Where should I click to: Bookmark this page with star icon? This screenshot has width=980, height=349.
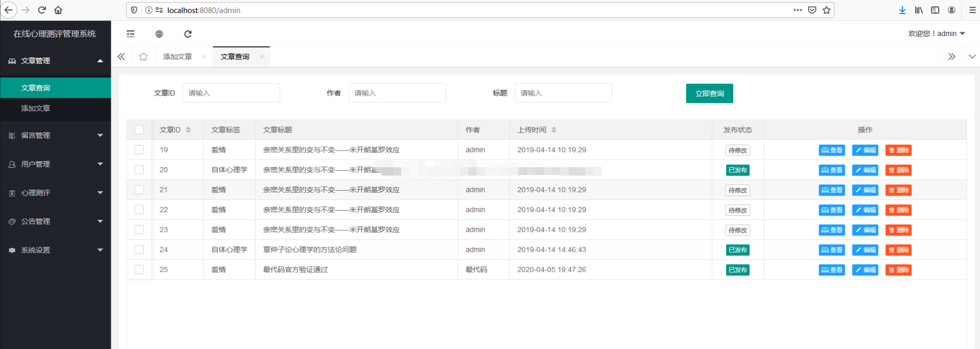(826, 10)
